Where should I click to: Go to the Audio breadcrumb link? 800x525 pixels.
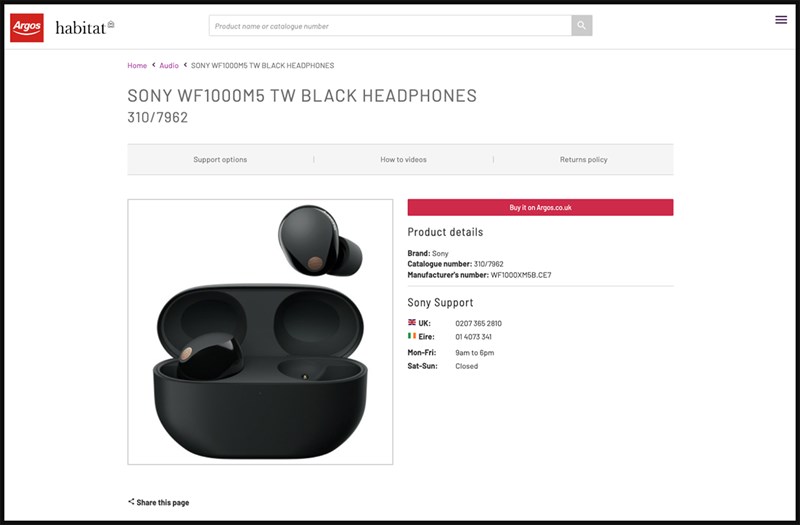pos(169,65)
